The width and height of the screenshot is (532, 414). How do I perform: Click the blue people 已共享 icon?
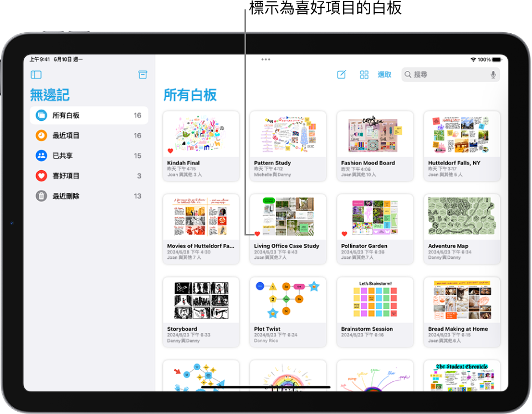coord(42,156)
